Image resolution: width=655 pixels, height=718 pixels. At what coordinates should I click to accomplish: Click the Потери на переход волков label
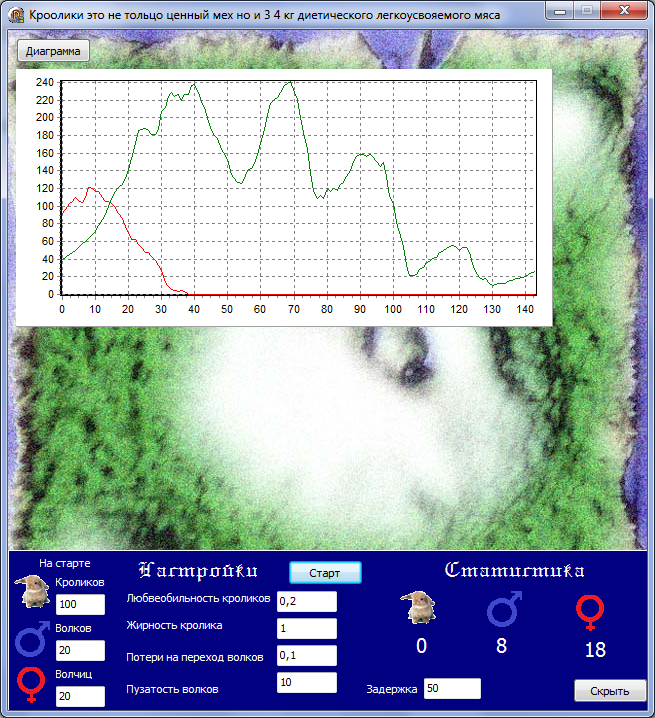(x=195, y=658)
